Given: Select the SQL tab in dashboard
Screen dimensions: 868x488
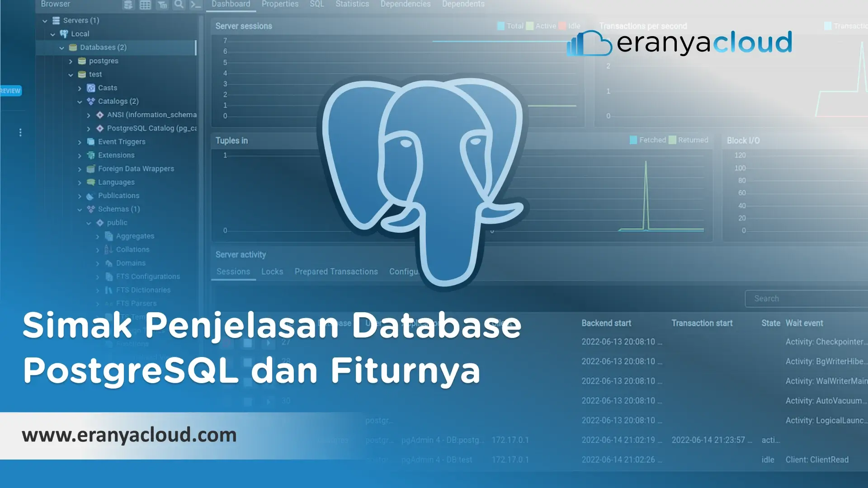Looking at the screenshot, I should (x=316, y=4).
